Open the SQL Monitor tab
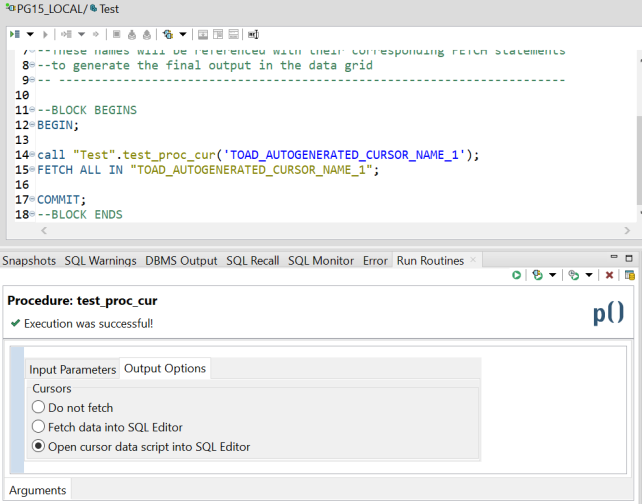Viewport: 642px width, 504px height. [x=321, y=261]
